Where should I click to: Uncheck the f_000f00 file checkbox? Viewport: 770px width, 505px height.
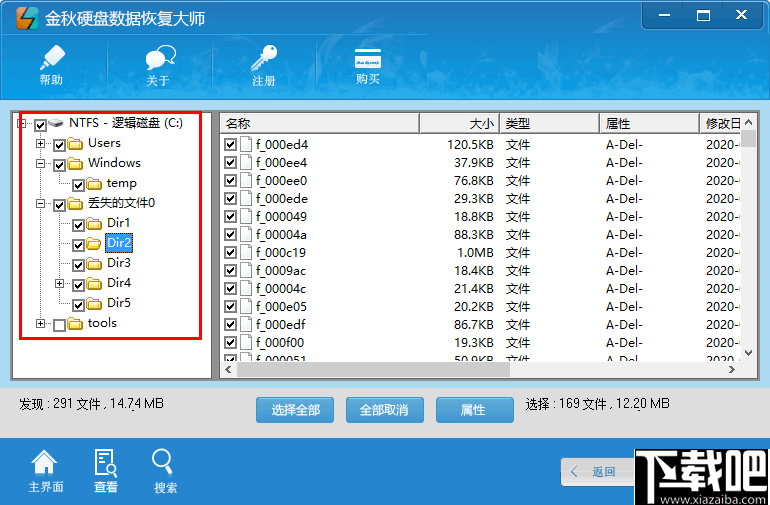coord(230,342)
